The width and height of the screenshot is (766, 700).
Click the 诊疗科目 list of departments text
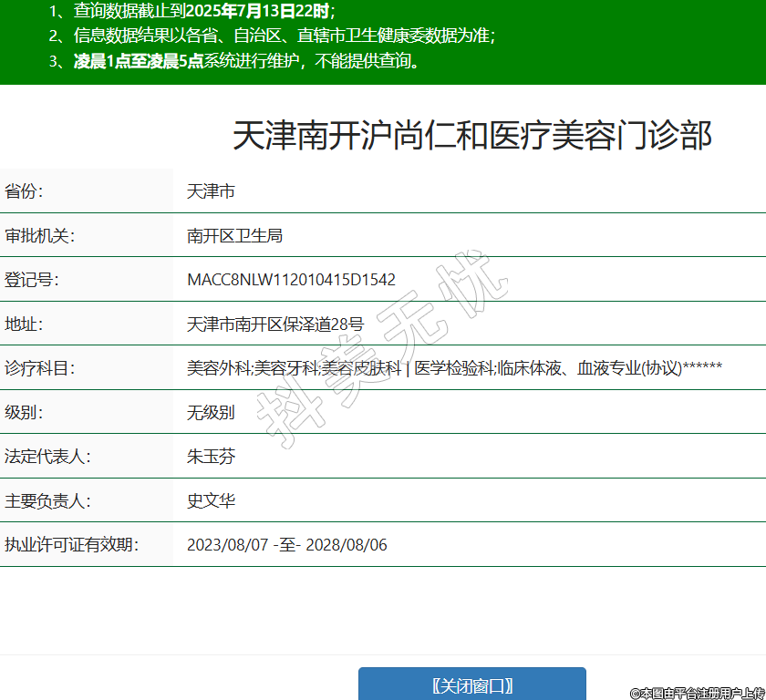[x=454, y=368]
